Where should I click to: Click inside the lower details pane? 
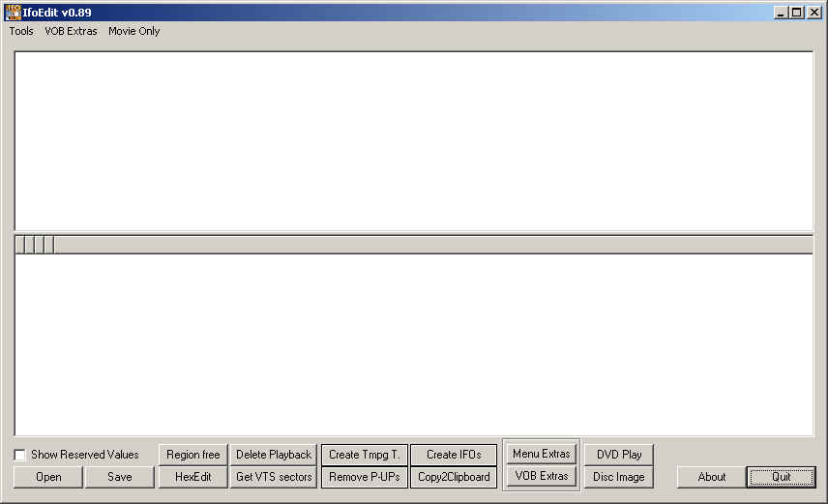(x=413, y=345)
